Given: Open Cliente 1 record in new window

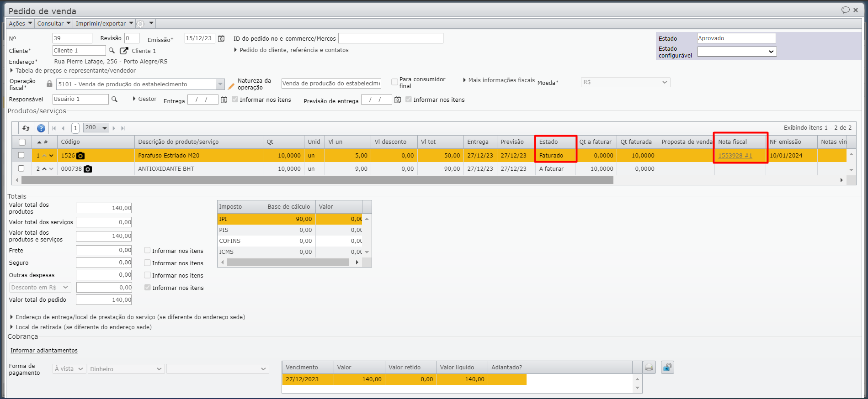Looking at the screenshot, I should tap(124, 51).
